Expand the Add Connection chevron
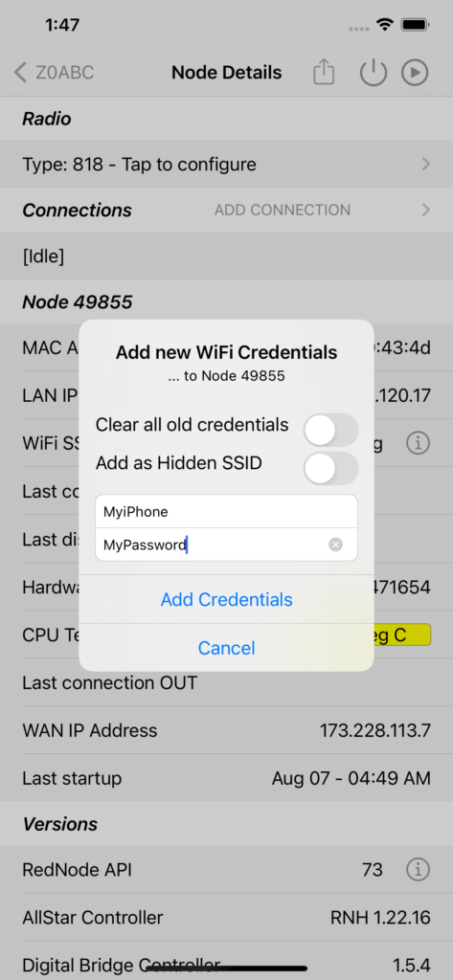Viewport: 453px width, 980px height. pyautogui.click(x=426, y=210)
